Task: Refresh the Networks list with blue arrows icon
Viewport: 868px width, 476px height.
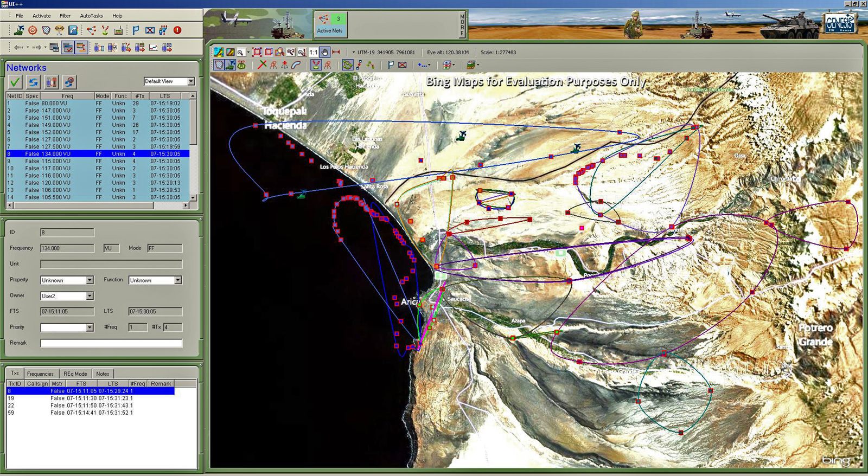Action: coord(34,82)
